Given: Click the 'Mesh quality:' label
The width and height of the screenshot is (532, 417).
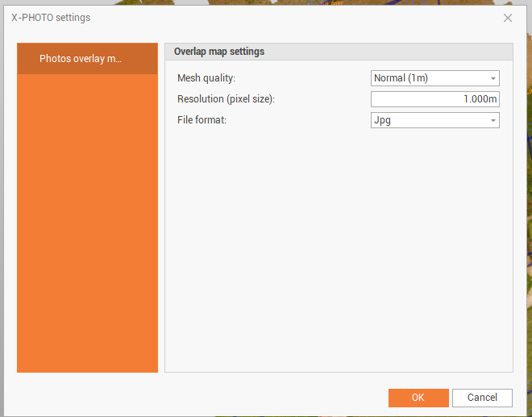Looking at the screenshot, I should (206, 78).
